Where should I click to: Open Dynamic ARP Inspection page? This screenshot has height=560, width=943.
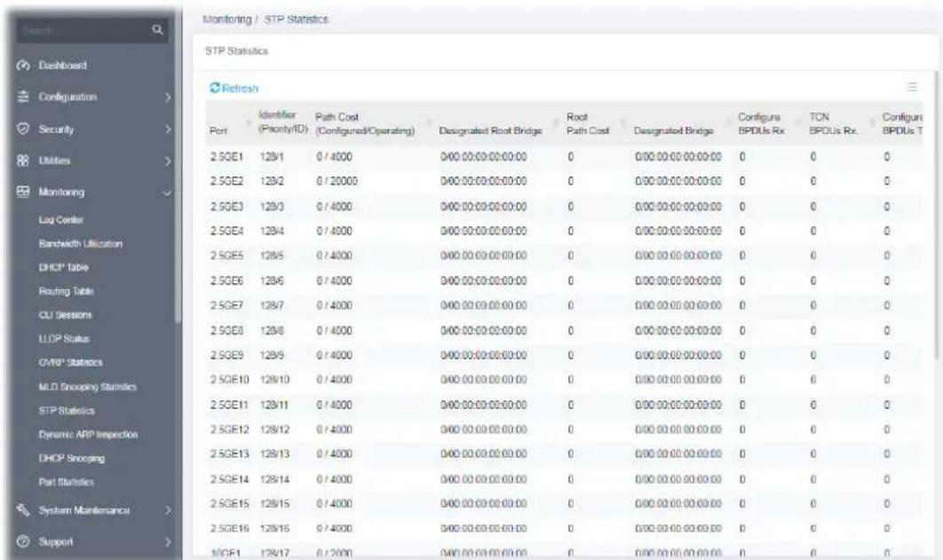[89, 434]
